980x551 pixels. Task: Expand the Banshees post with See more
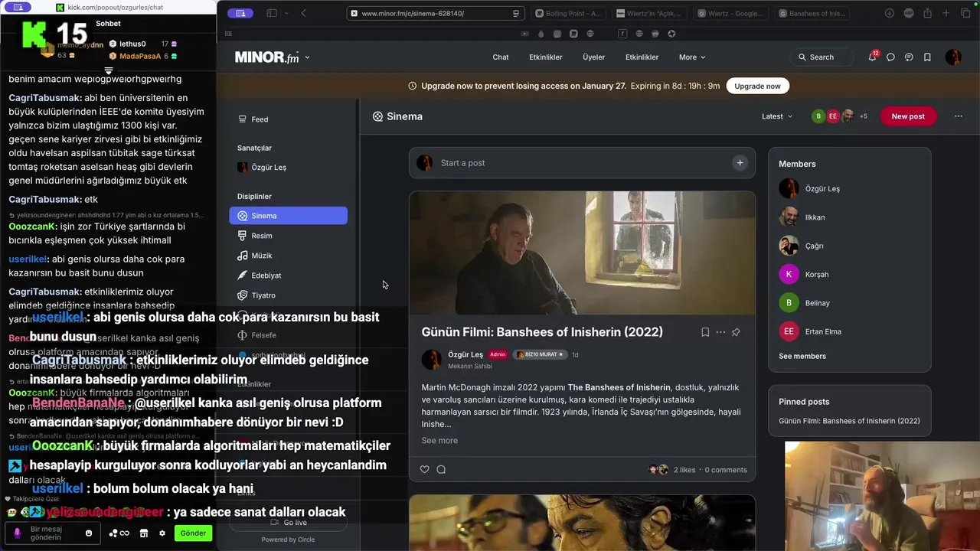(439, 440)
